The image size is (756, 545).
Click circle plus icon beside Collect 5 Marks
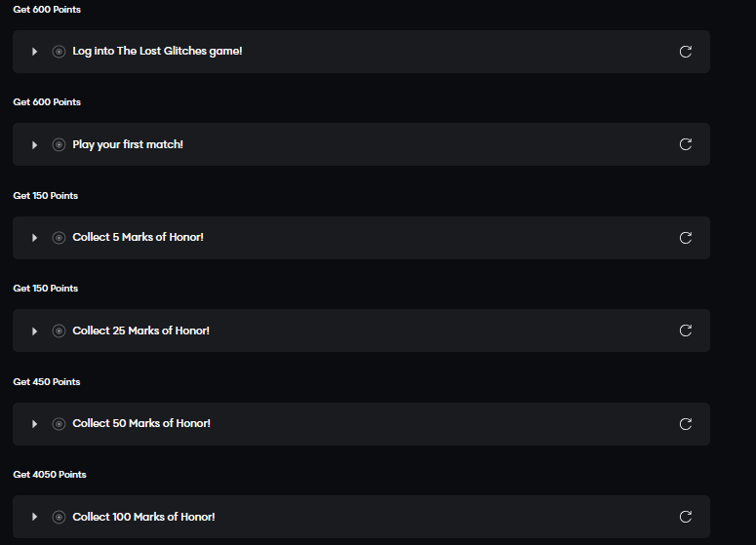coord(59,238)
